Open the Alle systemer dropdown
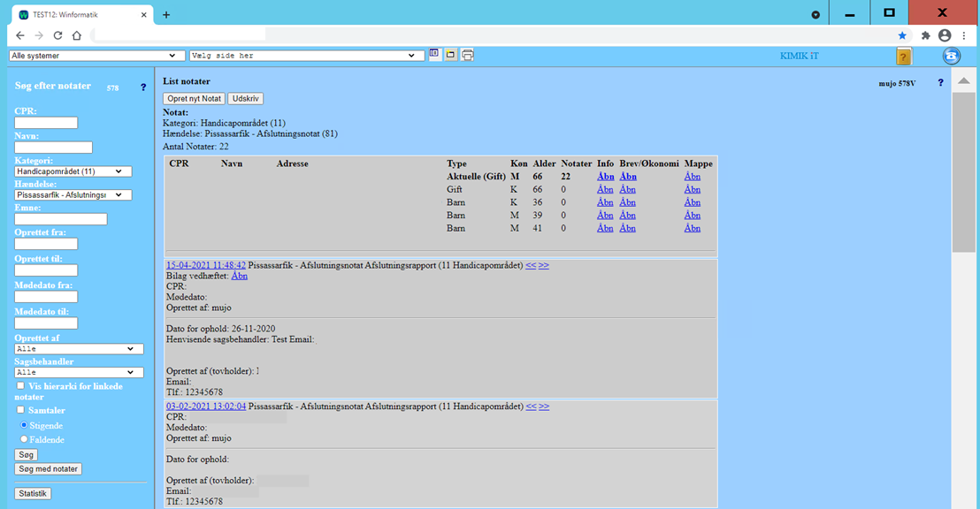The width and height of the screenshot is (980, 509). coord(97,56)
